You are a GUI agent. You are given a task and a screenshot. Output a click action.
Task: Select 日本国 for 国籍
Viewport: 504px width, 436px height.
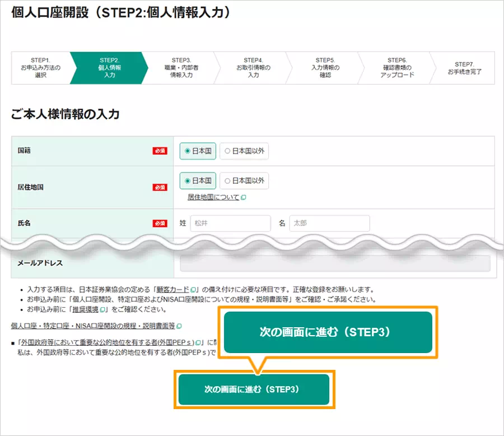coord(198,151)
